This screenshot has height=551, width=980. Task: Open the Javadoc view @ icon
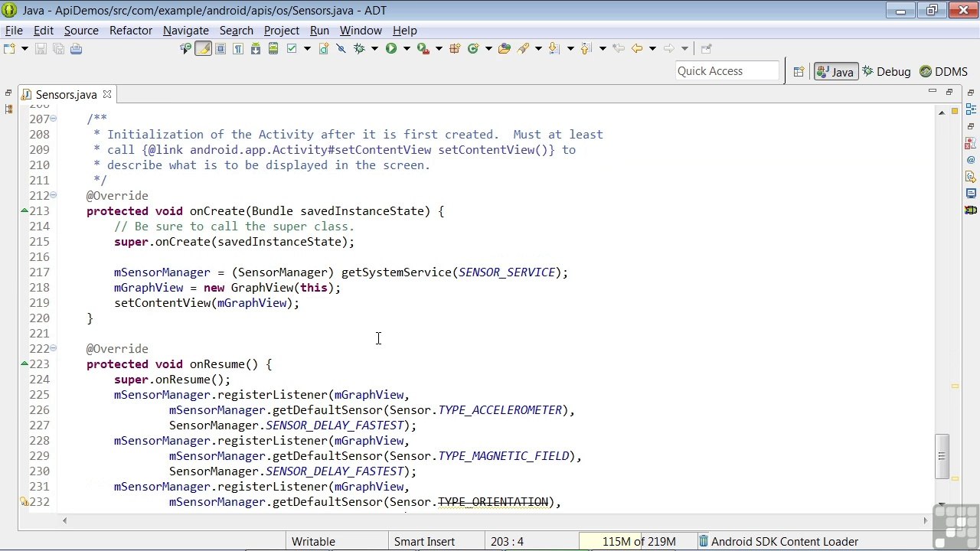pyautogui.click(x=971, y=160)
